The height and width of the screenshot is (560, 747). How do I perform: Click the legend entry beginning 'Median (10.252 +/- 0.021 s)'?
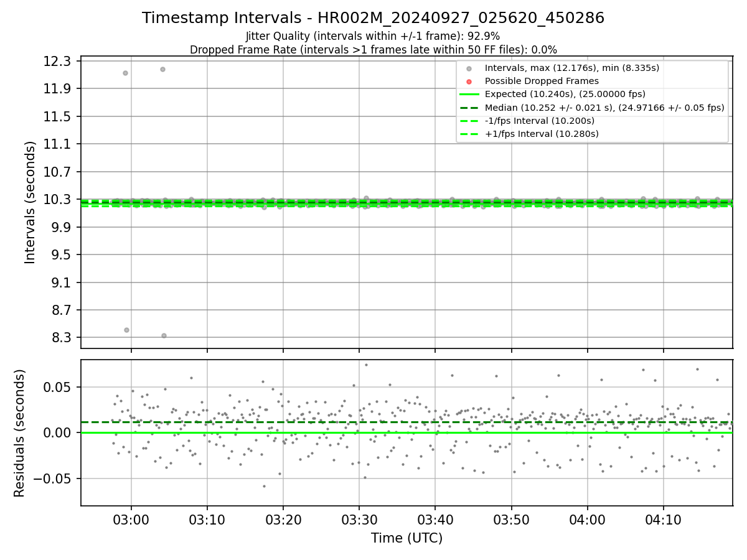pos(604,108)
